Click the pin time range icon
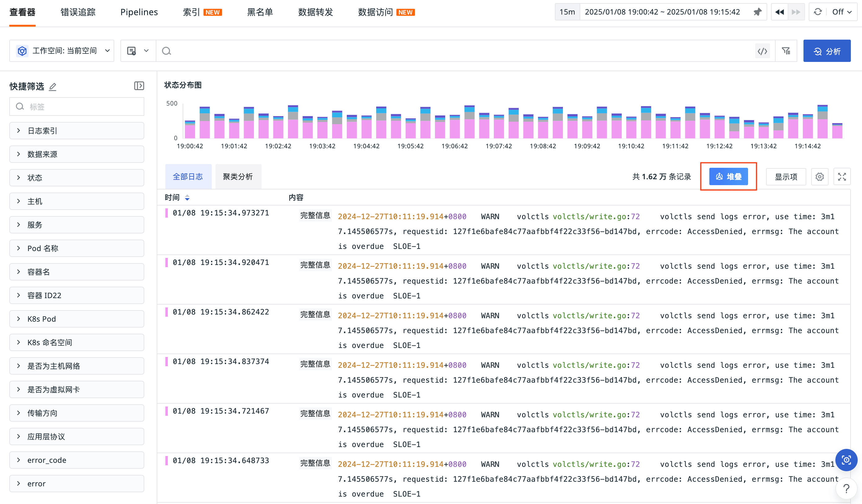Viewport: 862px width, 504px height. 757,12
